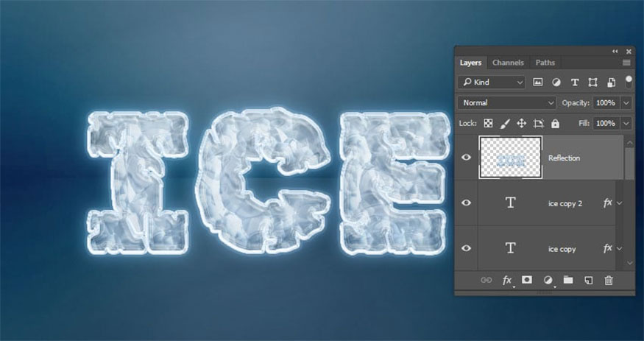Open the Layers panel menu
The height and width of the screenshot is (341, 644).
626,63
